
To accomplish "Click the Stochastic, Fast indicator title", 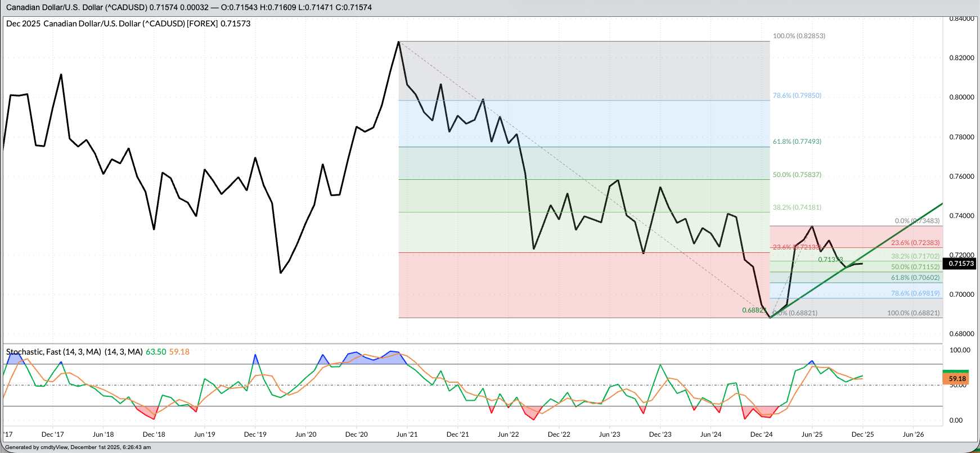I will coord(53,352).
